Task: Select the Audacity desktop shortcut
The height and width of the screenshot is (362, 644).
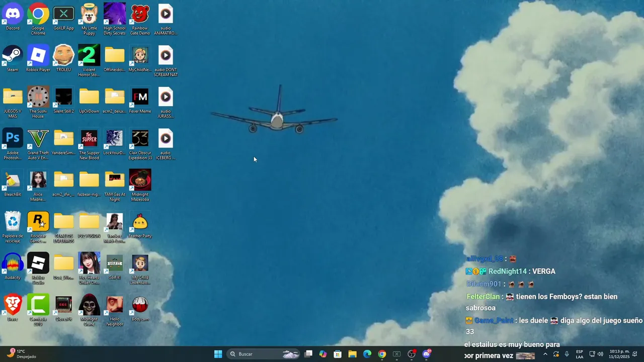Action: [x=13, y=266]
